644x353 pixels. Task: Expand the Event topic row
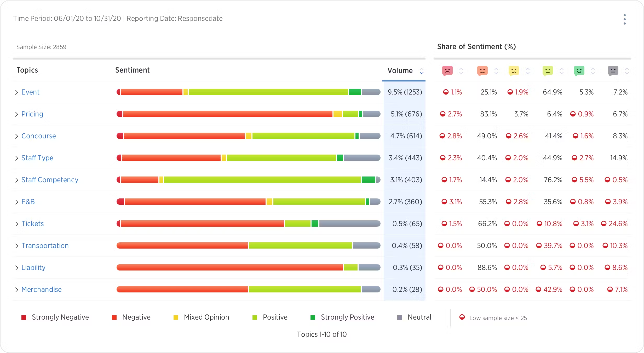click(x=17, y=92)
